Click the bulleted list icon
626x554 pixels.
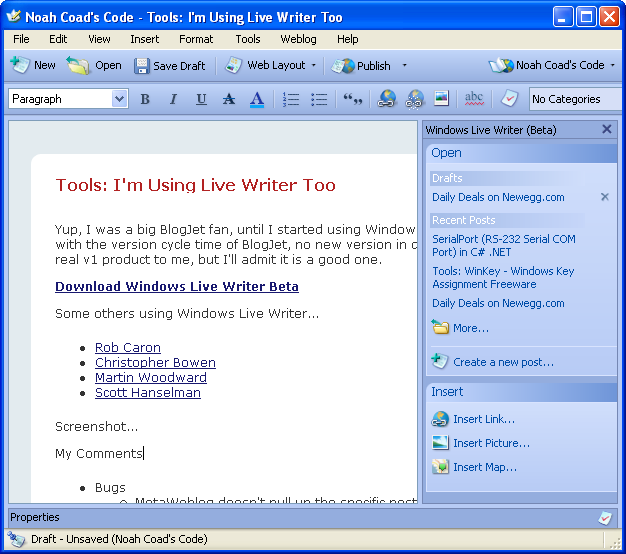click(x=319, y=99)
